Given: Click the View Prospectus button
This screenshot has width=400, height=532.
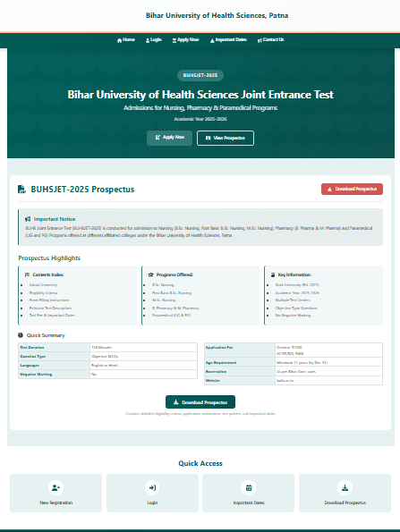Looking at the screenshot, I should pyautogui.click(x=226, y=138).
